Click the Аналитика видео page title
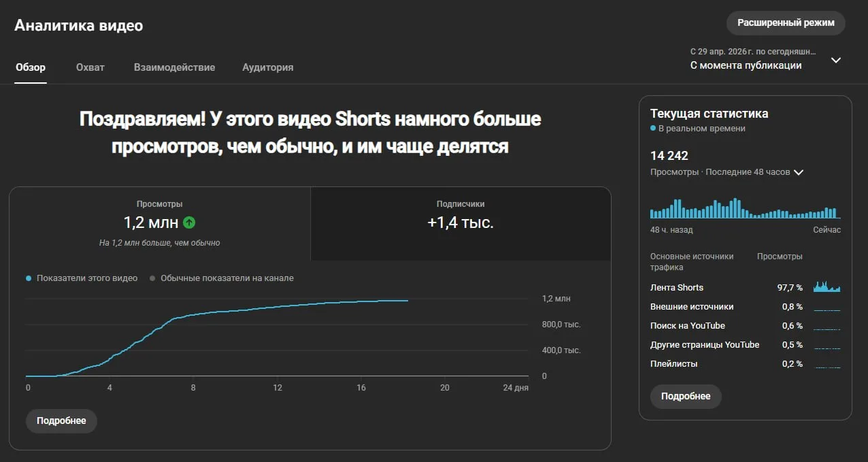Screen dimensions: 868x462 click(79, 26)
